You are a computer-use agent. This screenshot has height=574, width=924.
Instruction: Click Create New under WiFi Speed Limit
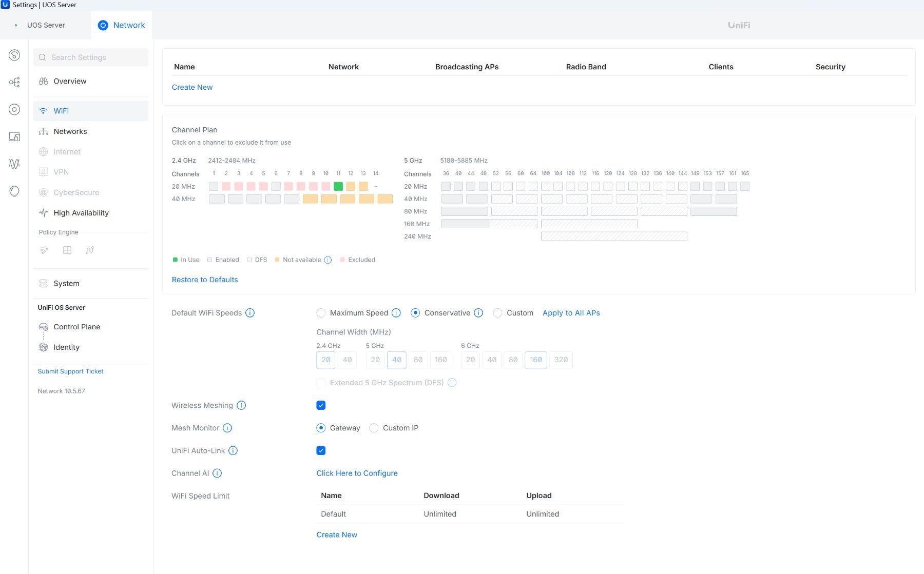pos(337,535)
